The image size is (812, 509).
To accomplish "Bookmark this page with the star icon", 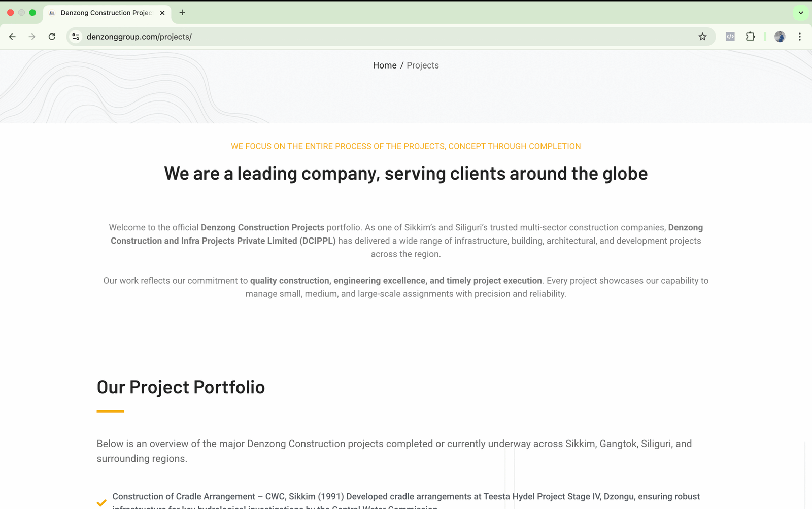I will tap(702, 37).
